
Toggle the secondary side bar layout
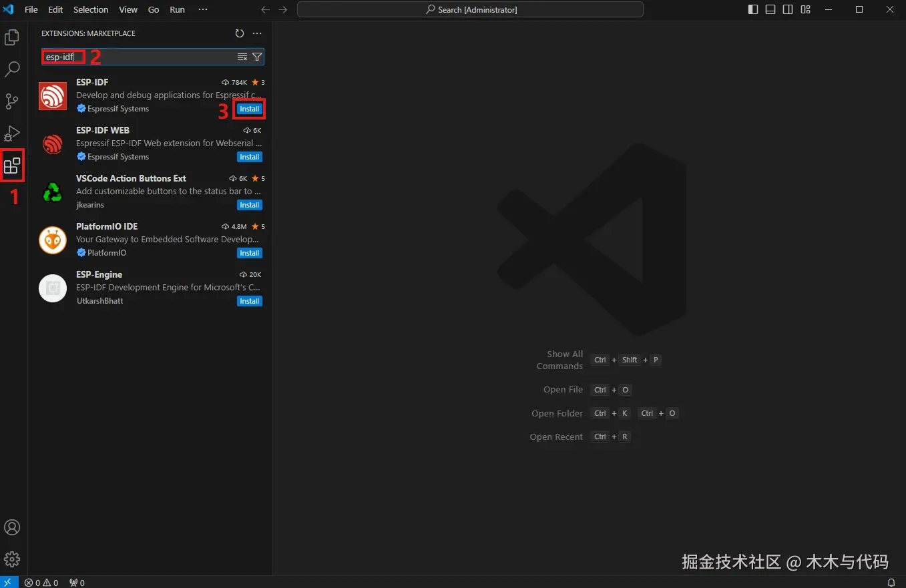[x=788, y=9]
